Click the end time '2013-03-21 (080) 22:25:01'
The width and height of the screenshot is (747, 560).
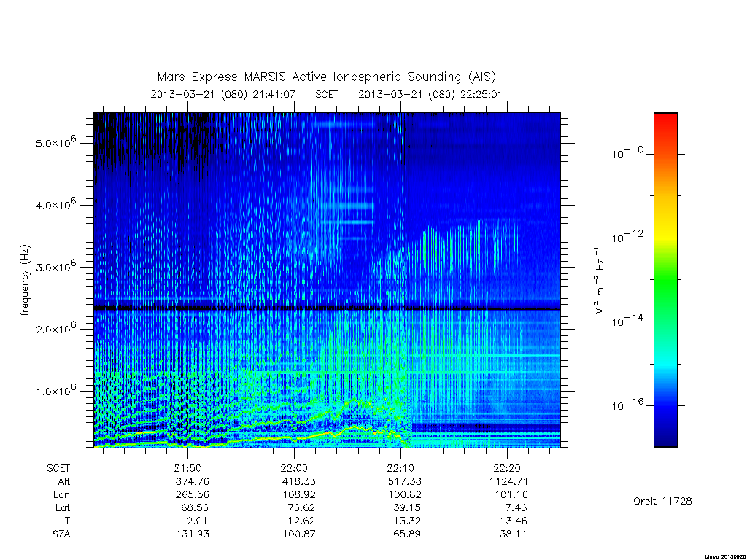pyautogui.click(x=430, y=94)
